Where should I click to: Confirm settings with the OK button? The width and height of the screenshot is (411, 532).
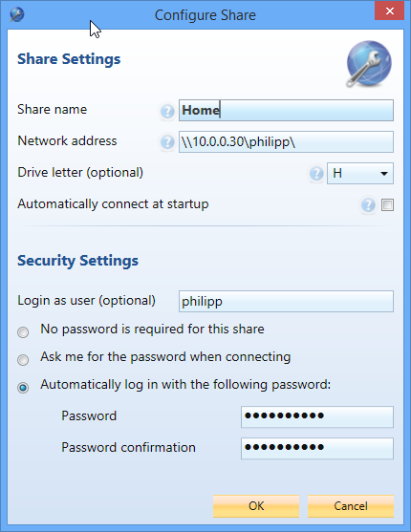tap(256, 506)
